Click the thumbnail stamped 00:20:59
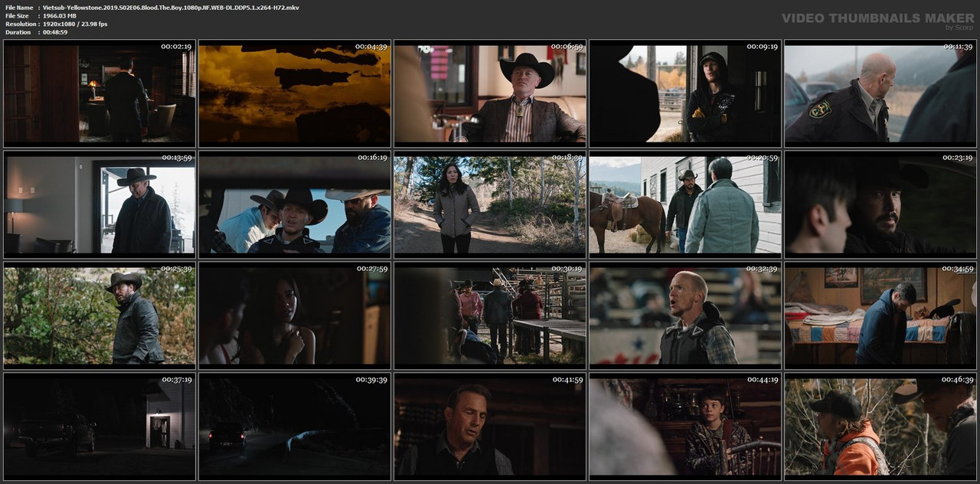980x484 pixels. [x=685, y=204]
